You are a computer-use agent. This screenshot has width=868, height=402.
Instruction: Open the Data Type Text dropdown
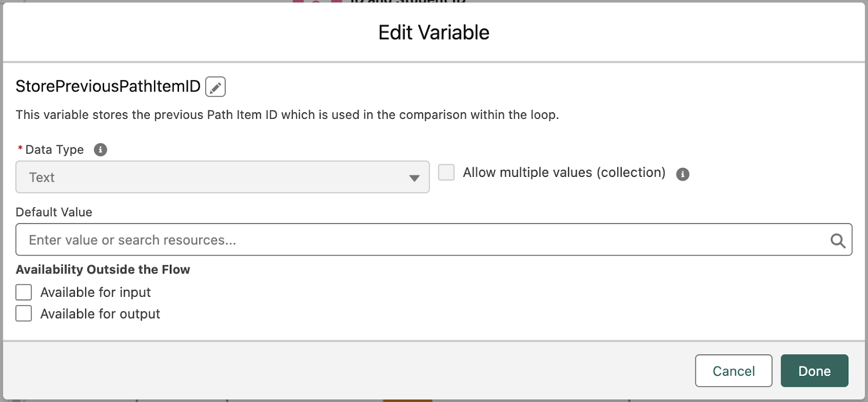(x=222, y=177)
